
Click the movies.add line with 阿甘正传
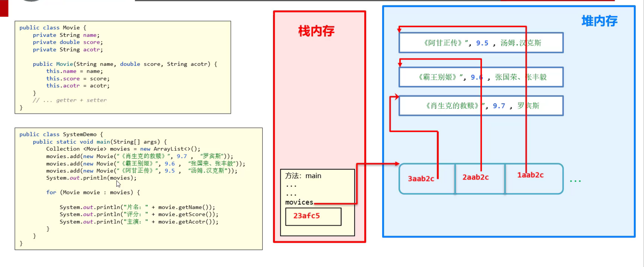142,171
